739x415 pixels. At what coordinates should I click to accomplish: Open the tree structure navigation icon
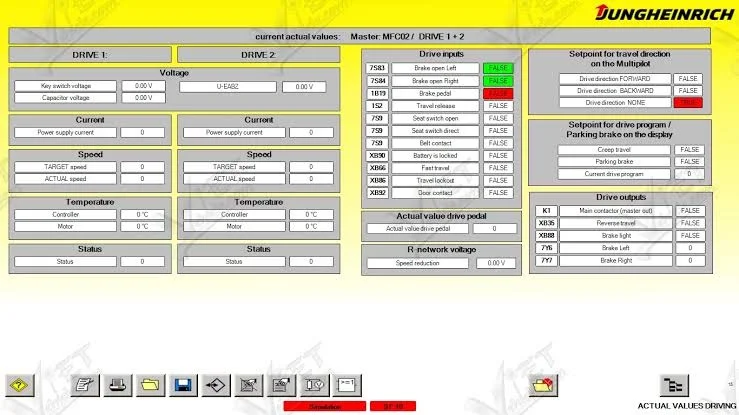coord(674,385)
